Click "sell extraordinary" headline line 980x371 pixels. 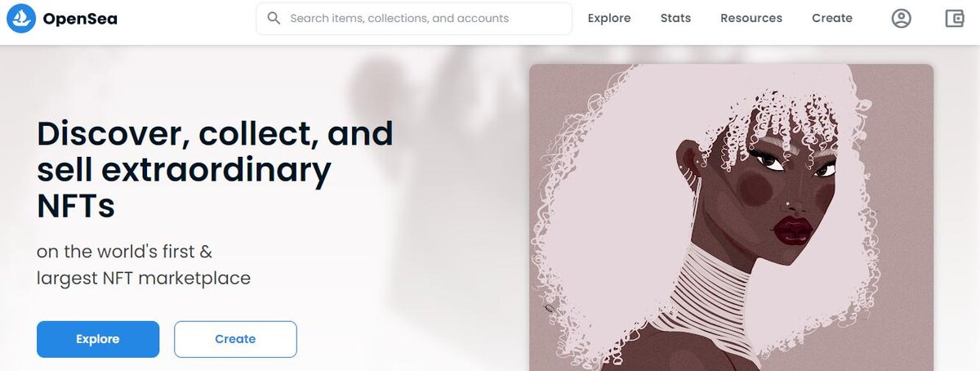184,170
